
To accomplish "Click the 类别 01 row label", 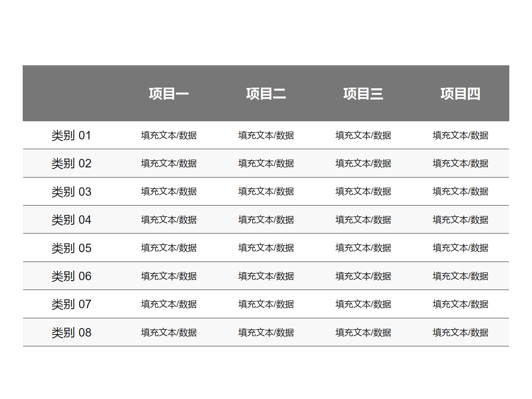I will 71,135.
